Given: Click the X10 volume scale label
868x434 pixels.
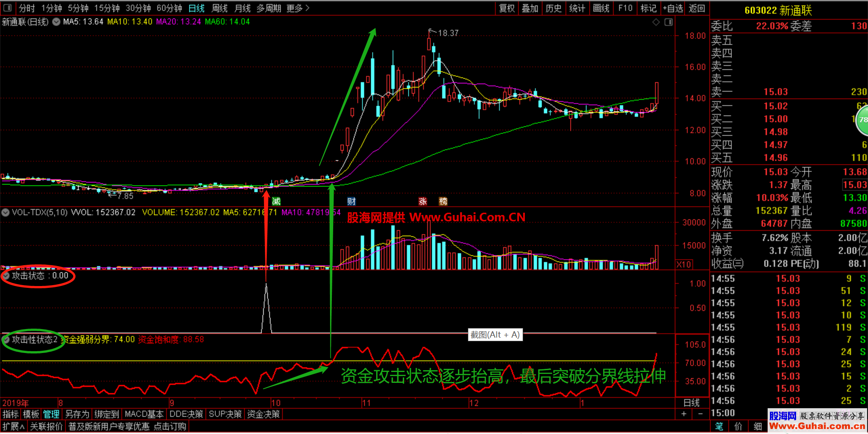Looking at the screenshot, I should [684, 265].
